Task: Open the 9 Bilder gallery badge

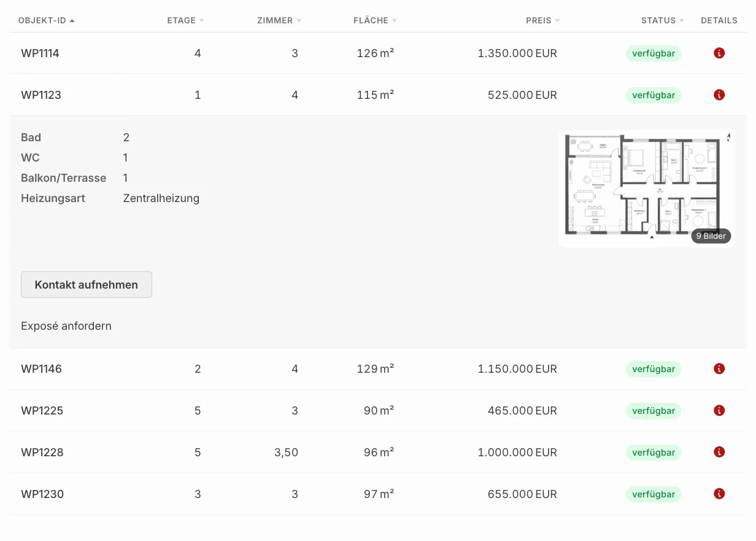Action: tap(711, 236)
